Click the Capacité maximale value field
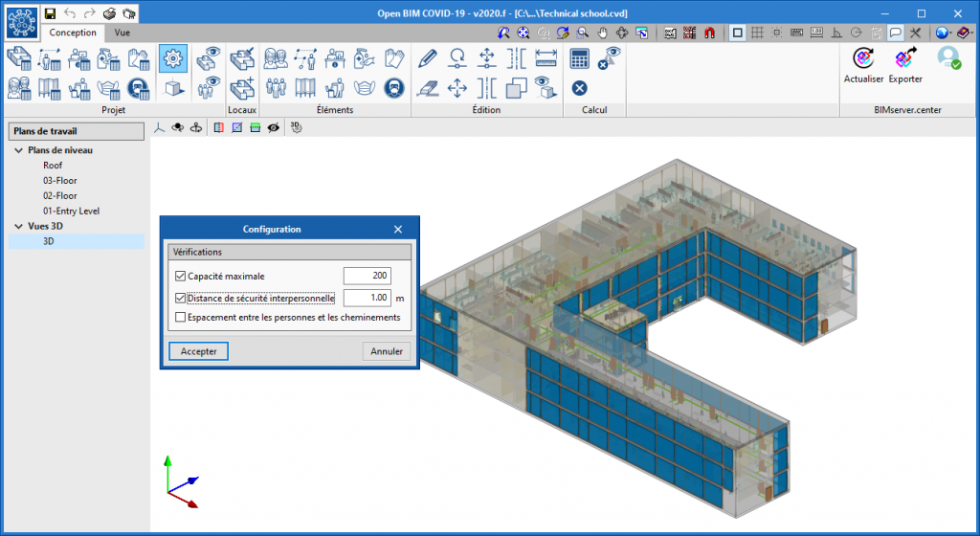The width and height of the screenshot is (980, 536). (367, 276)
